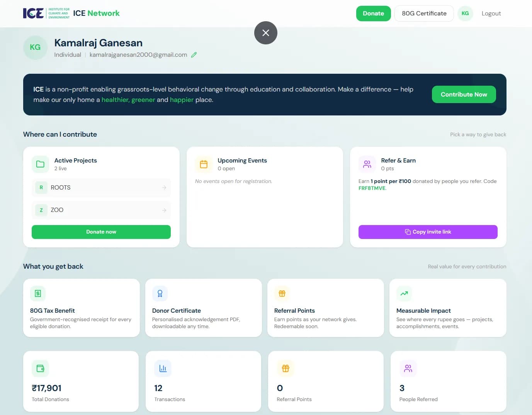The image size is (532, 415).
Task: Click the Active Projects folder icon
Action: tap(40, 164)
